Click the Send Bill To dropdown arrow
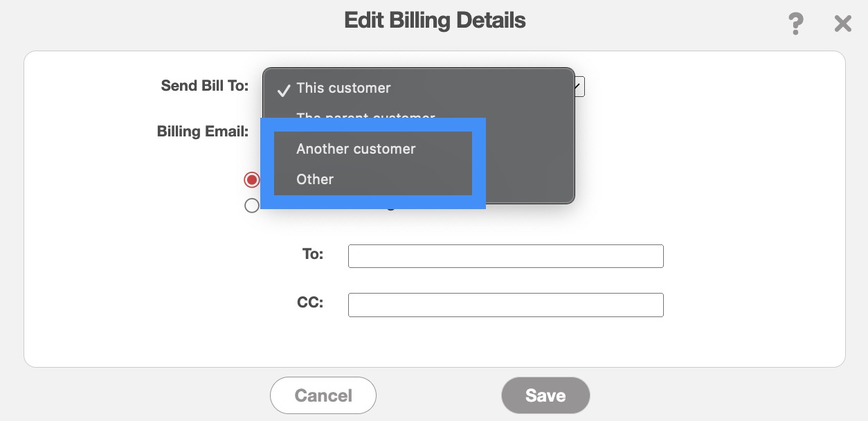The image size is (868, 421). click(579, 87)
